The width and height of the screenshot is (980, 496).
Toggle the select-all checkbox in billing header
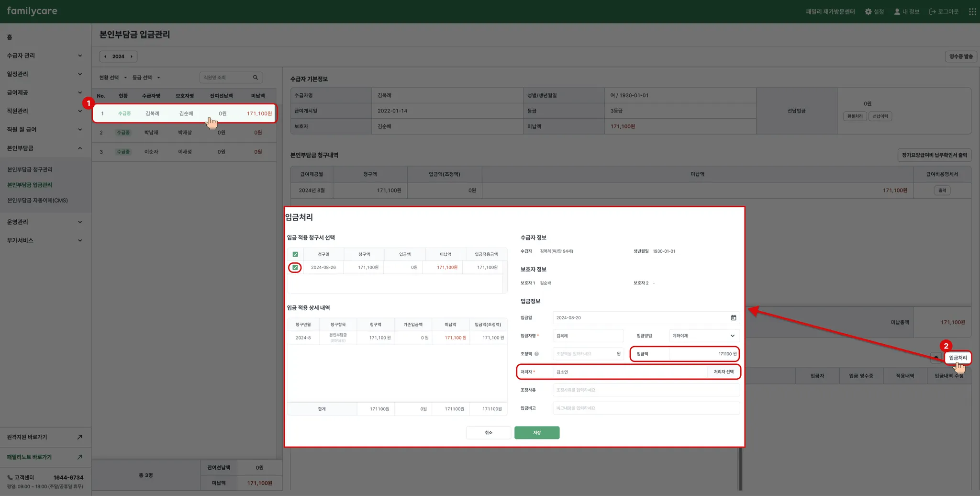[295, 254]
